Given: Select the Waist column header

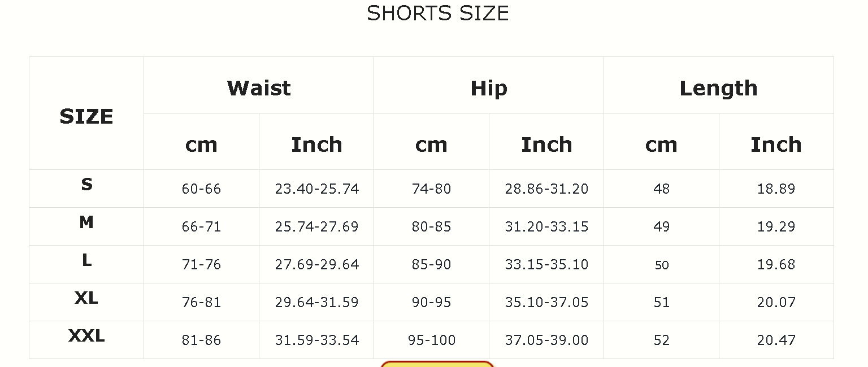Looking at the screenshot, I should [259, 88].
